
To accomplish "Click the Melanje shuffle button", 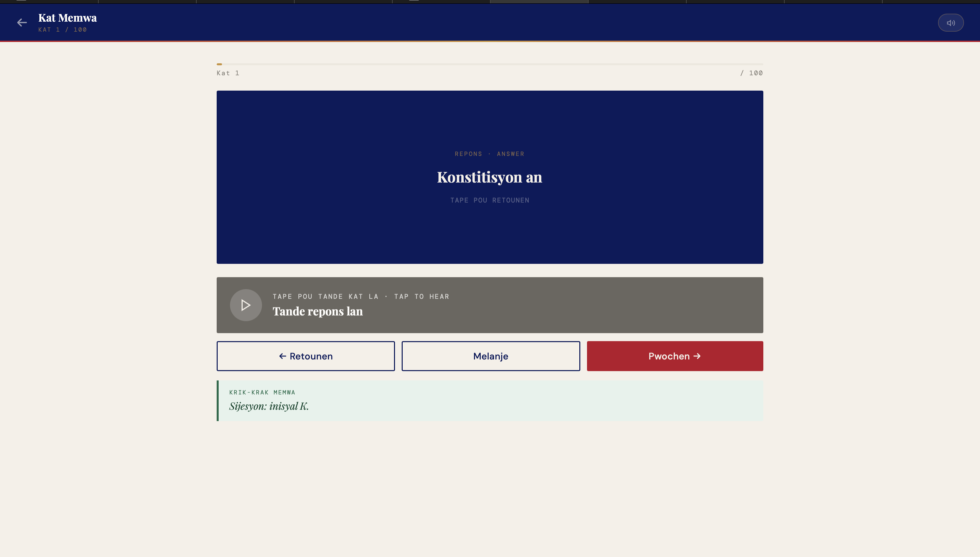I will click(491, 356).
